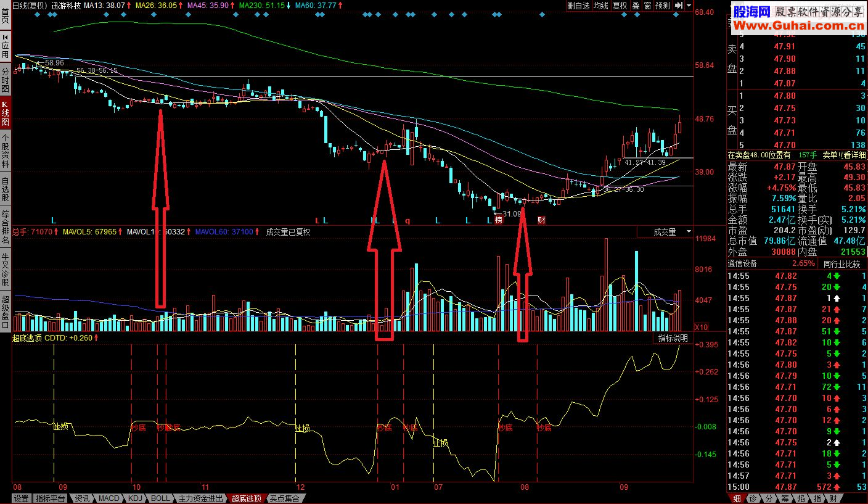Open the top toolbar dropdown arrow

point(688,6)
